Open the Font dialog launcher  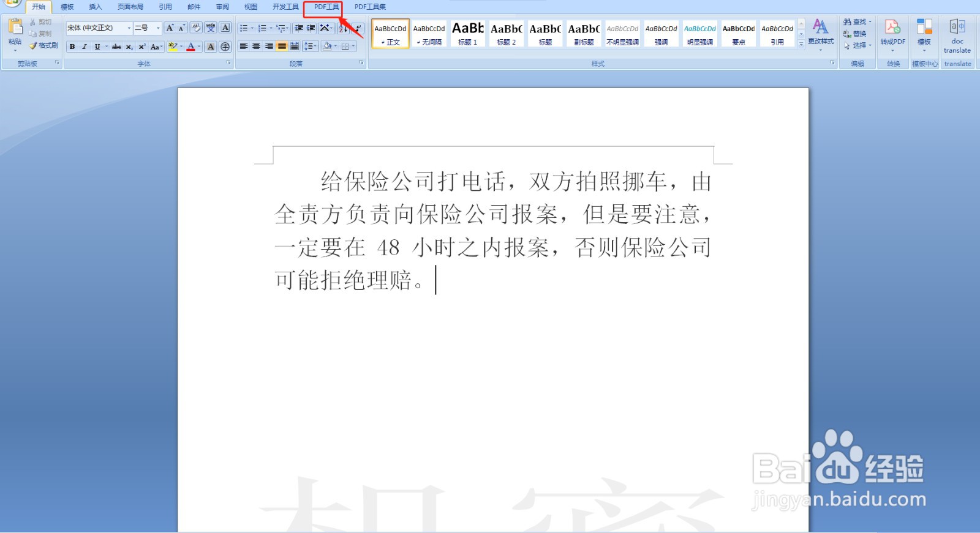pyautogui.click(x=228, y=62)
